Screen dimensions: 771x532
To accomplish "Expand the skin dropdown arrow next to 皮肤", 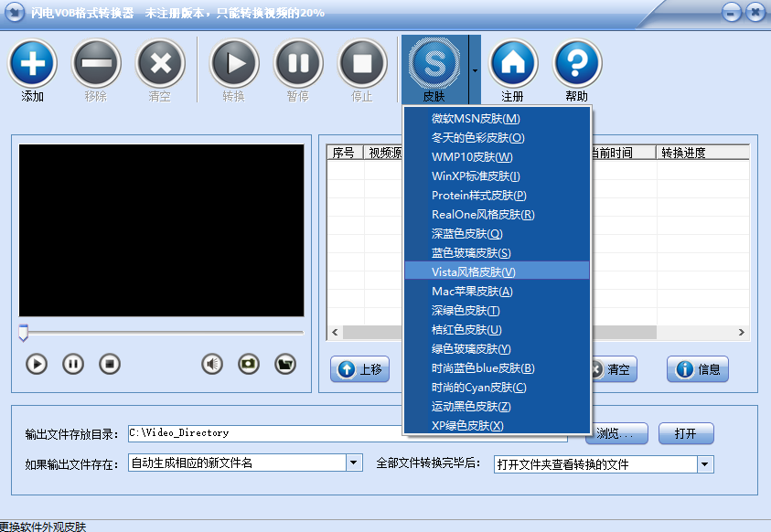I will click(475, 69).
